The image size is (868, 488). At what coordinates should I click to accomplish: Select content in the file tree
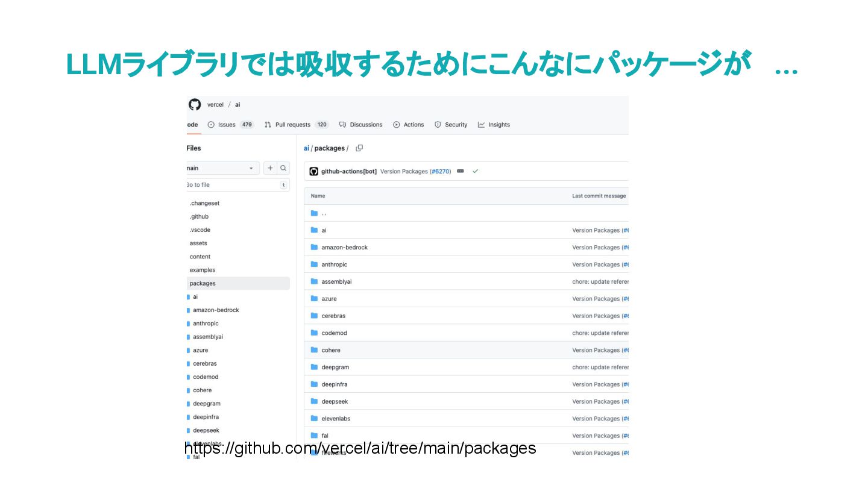tap(200, 257)
